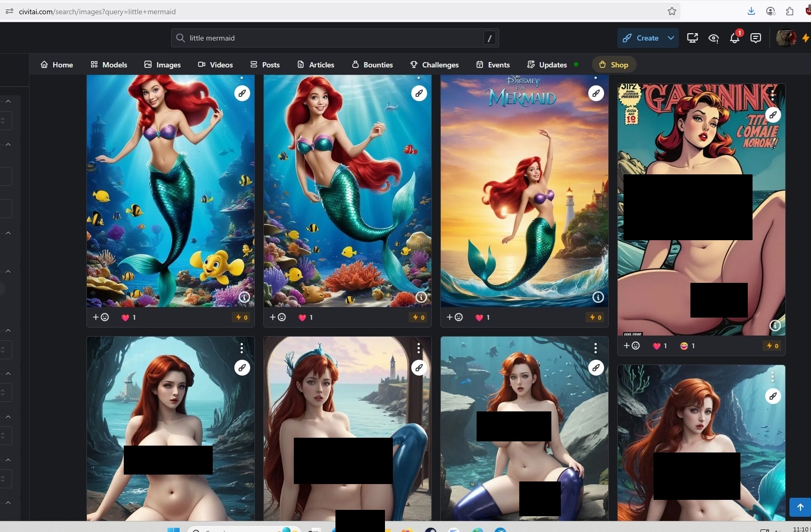Click the magnifier icon in the search box
The width and height of the screenshot is (811, 532).
(180, 38)
